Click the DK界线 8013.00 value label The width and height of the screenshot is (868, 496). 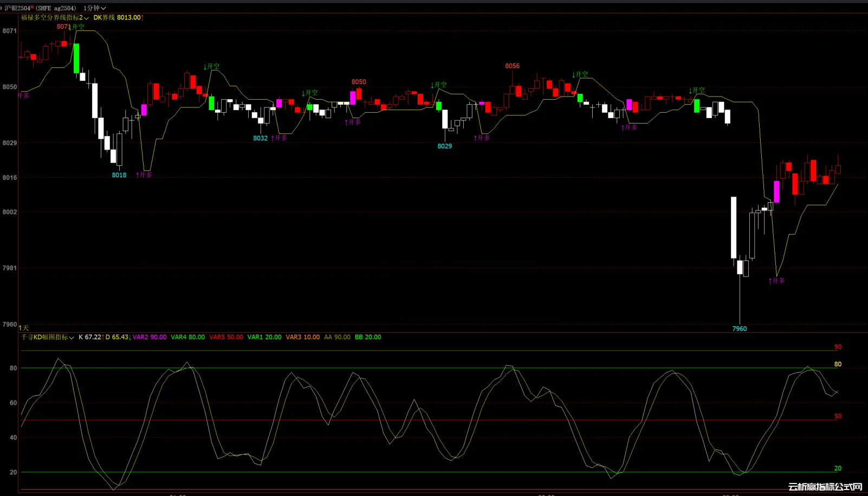tap(118, 18)
